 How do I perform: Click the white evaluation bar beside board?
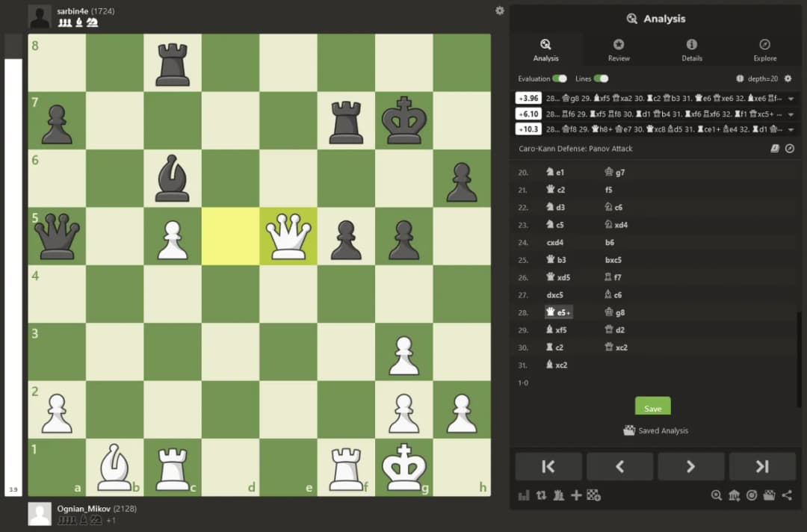[13, 269]
